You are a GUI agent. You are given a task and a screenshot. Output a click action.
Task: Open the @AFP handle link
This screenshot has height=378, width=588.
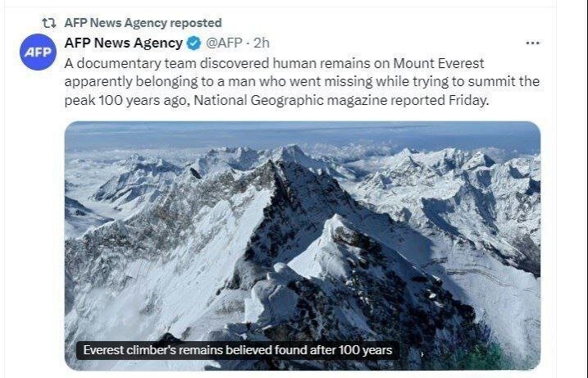coord(226,43)
